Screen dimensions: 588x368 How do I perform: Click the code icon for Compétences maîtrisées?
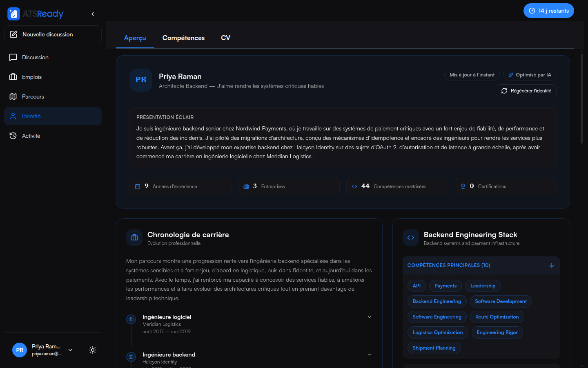(x=354, y=186)
